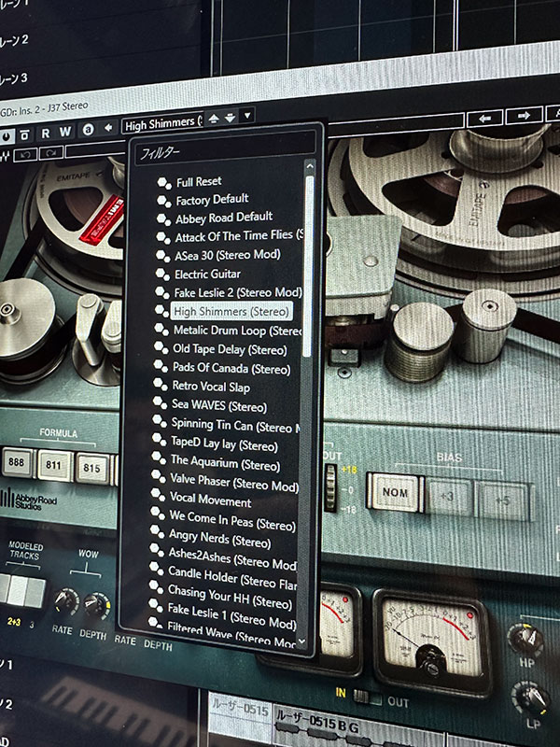
Task: Click the LP filter knob
Action: click(x=530, y=698)
